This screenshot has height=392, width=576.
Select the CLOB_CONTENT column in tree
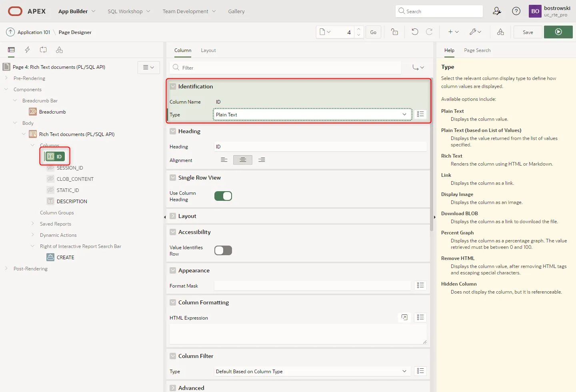tap(75, 179)
